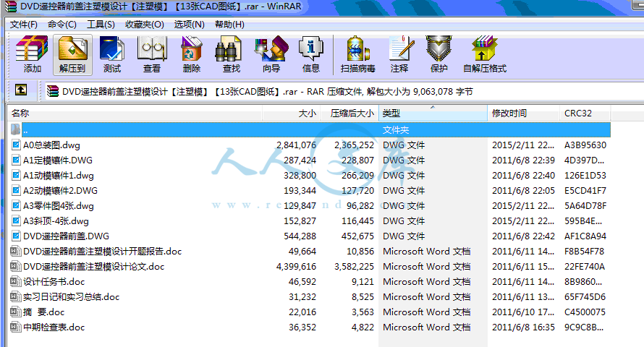
Task: Click packed size value 96,282
Action: click(x=360, y=206)
